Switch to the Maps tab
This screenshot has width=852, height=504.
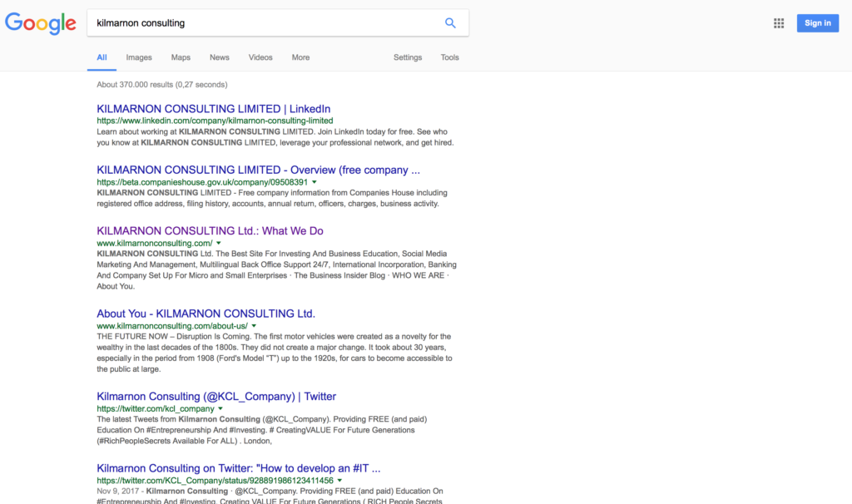181,57
